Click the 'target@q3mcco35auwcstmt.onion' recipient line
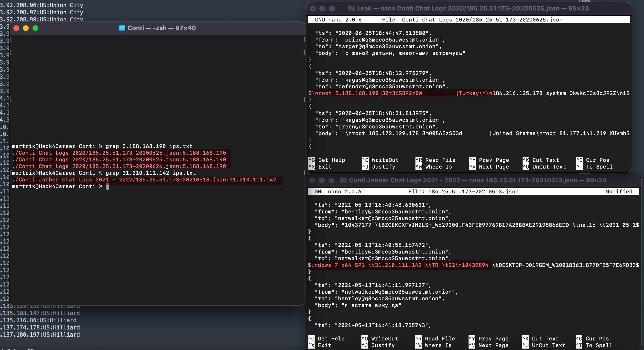Screen dimensions: 644x350 point(378,46)
